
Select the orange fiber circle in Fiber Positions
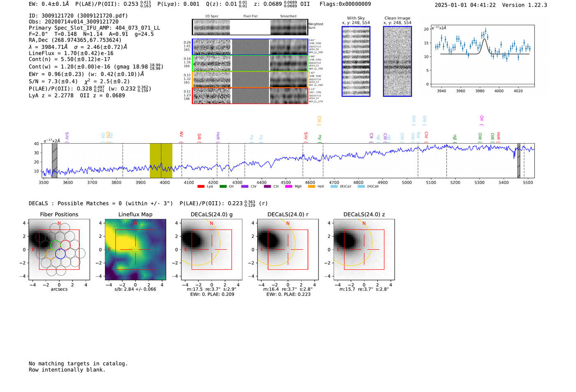tap(51, 254)
